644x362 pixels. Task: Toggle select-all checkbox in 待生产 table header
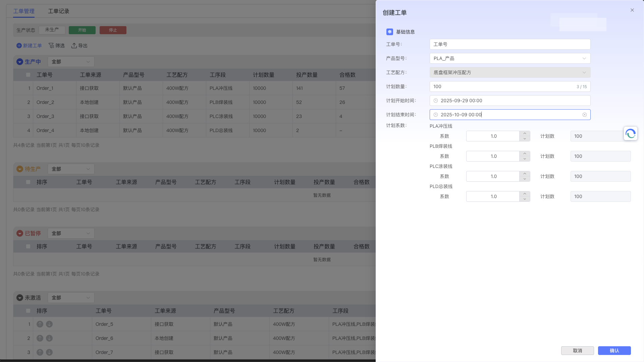tap(28, 182)
